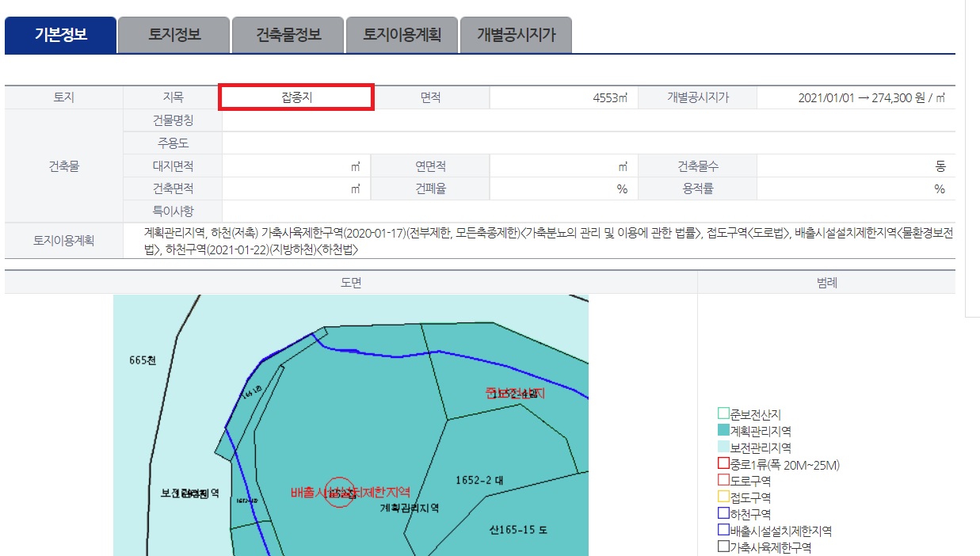Switch to the 토지정보 tab

click(x=173, y=33)
